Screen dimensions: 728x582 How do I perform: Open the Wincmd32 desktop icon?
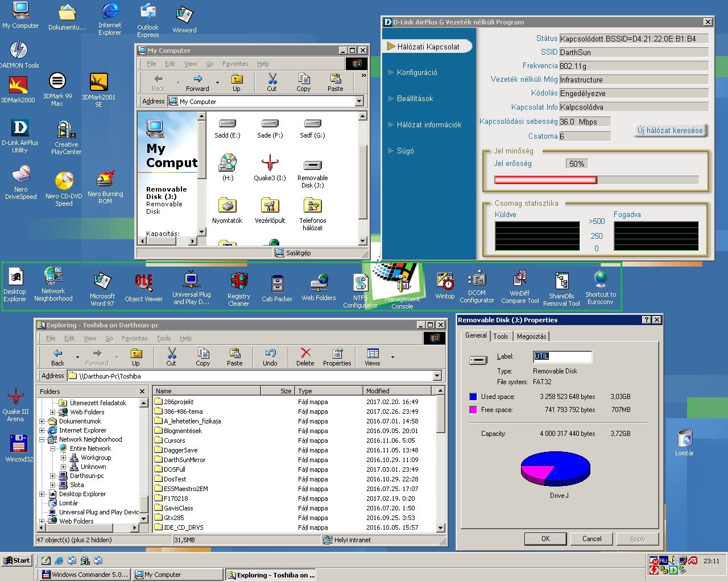tap(19, 448)
